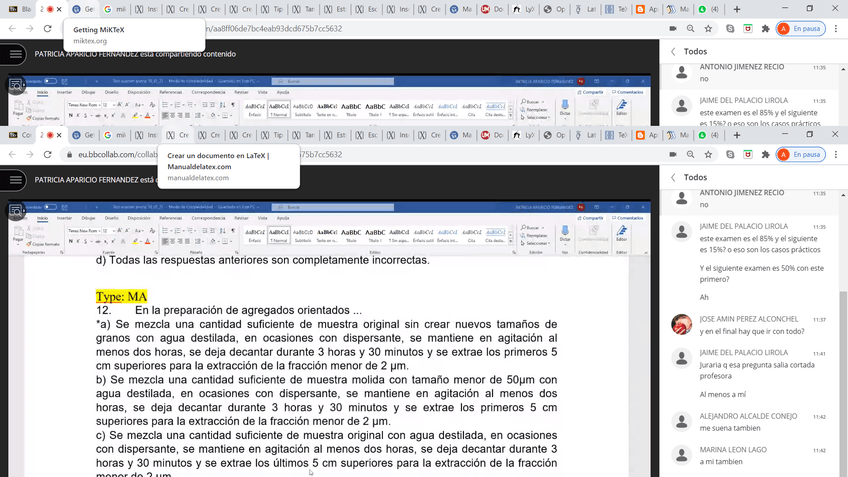Open the Correspondencia ribbon tab

[x=208, y=216]
